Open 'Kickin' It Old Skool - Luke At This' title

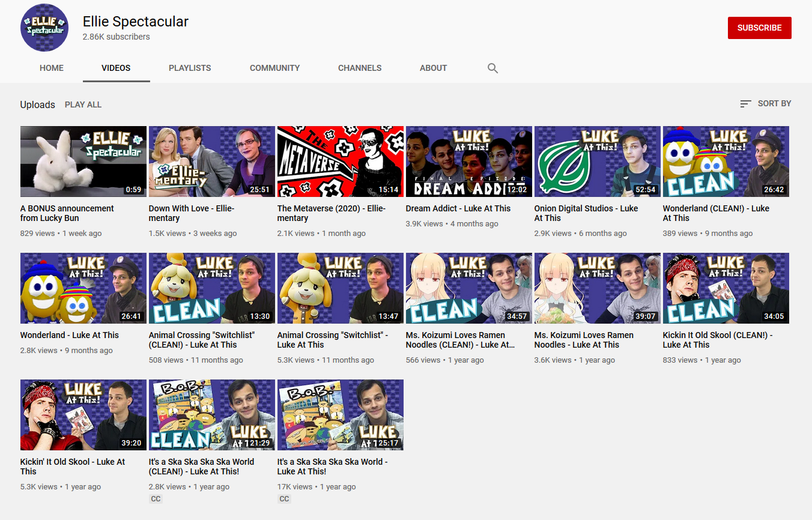pyautogui.click(x=73, y=467)
